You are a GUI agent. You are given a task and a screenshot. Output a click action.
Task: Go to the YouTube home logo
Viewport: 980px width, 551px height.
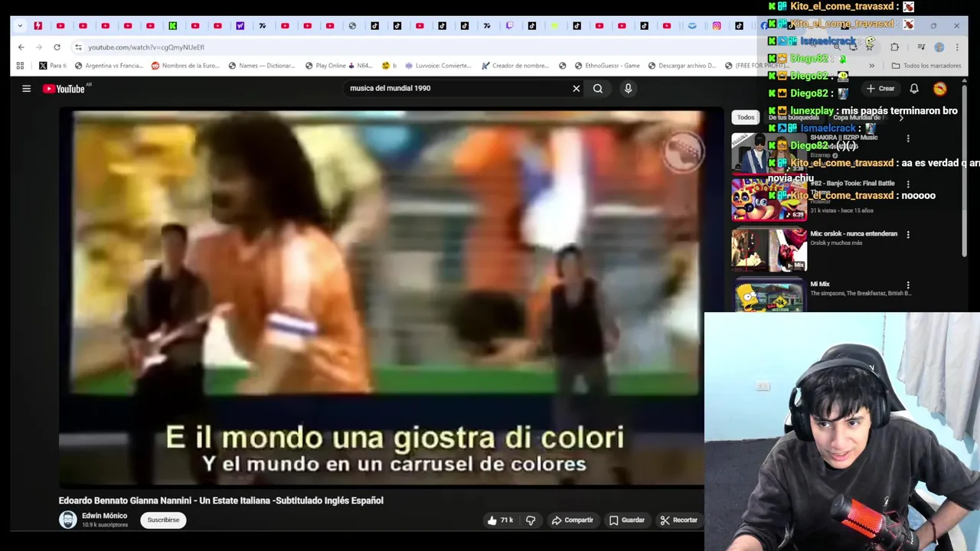(x=64, y=89)
